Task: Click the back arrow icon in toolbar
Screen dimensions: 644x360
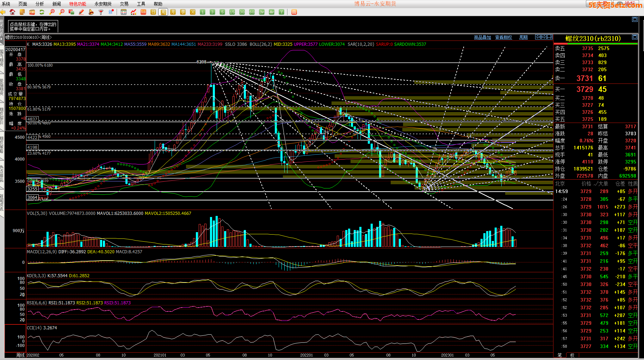Action: tap(3, 12)
